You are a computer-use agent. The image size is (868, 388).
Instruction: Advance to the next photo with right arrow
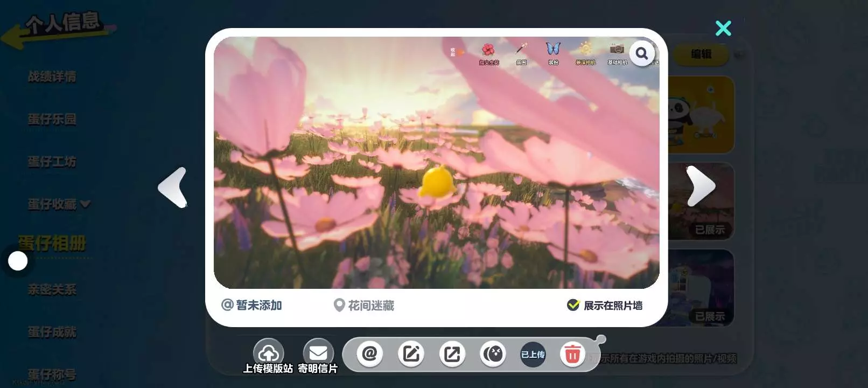tap(700, 186)
